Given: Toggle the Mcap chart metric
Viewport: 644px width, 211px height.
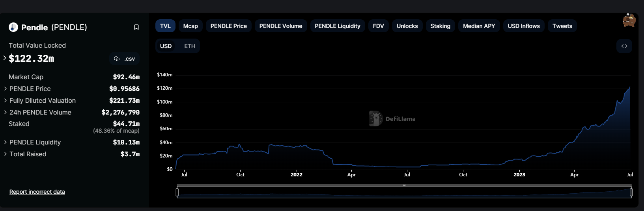Looking at the screenshot, I should 190,26.
